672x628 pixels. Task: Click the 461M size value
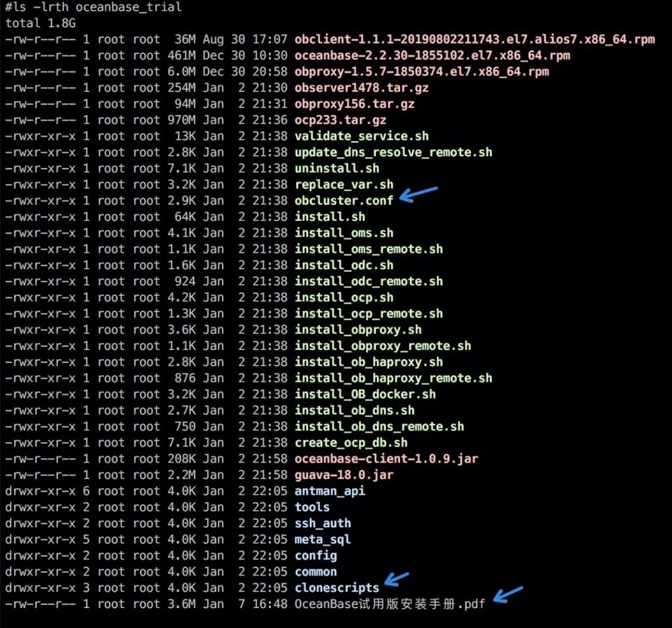(x=181, y=56)
